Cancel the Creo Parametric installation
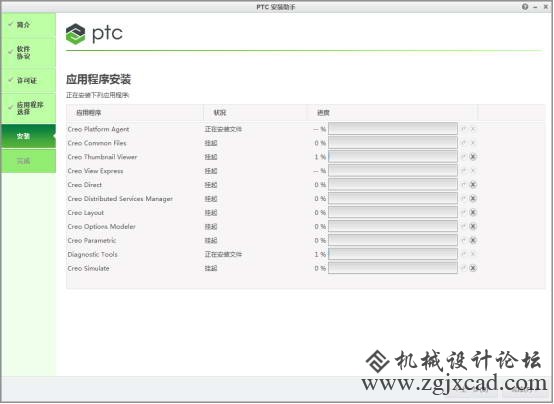The width and height of the screenshot is (554, 404). point(473,240)
